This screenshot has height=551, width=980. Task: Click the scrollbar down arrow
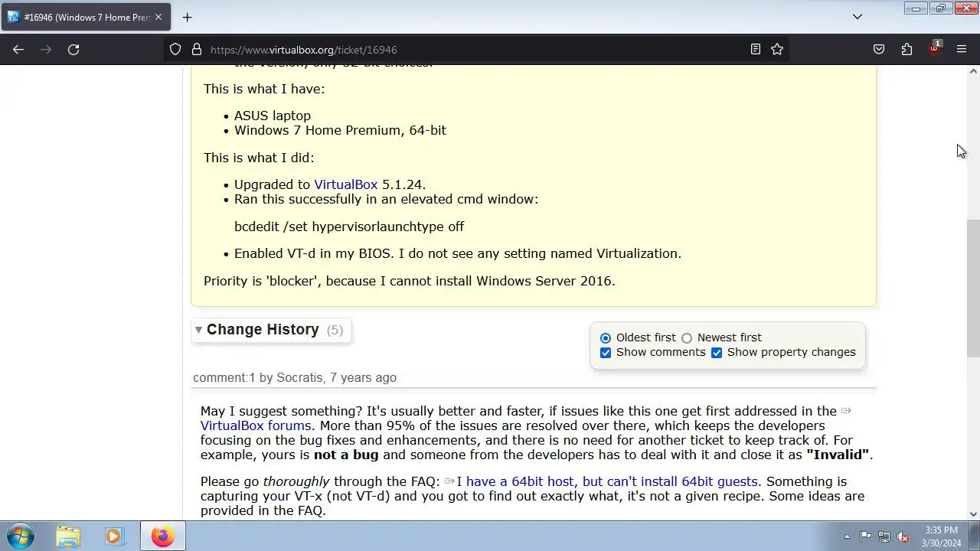click(x=973, y=514)
